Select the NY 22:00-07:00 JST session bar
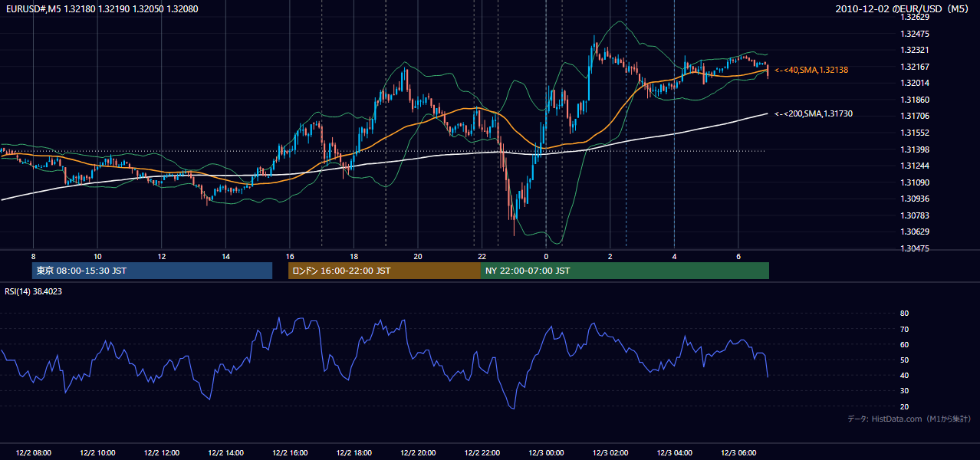 coord(625,271)
